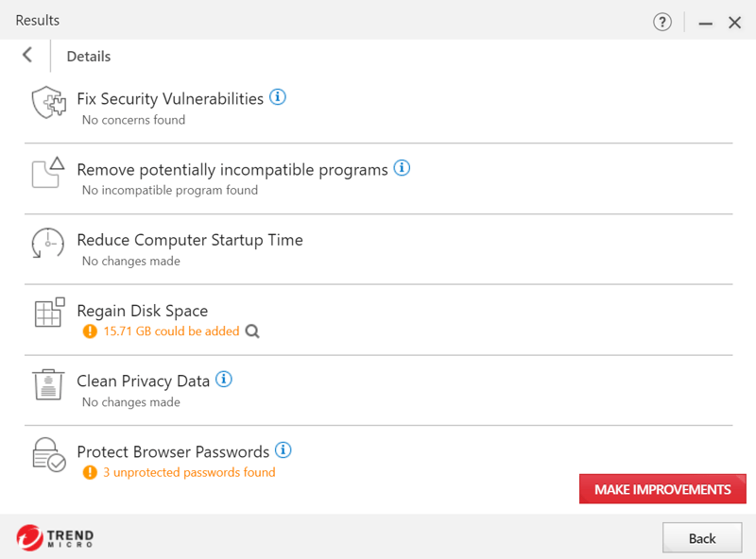The width and height of the screenshot is (756, 559).
Task: Select the '15.71 GB could be added' text
Action: [171, 331]
